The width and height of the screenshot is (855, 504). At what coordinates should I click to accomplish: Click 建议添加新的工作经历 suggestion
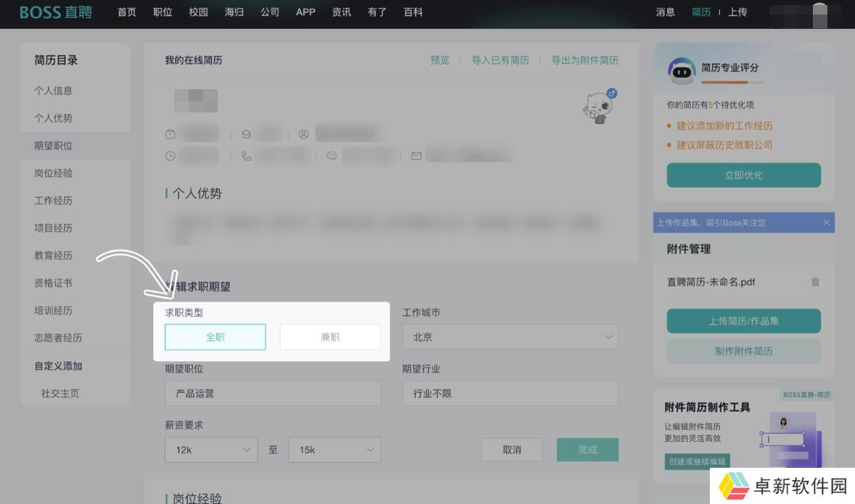[x=724, y=126]
